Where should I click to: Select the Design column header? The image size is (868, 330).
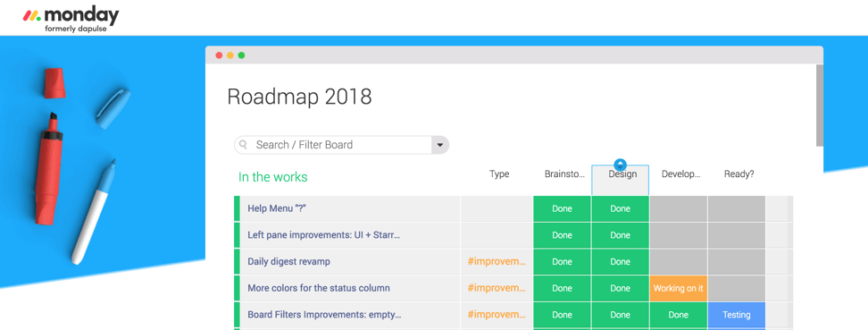pyautogui.click(x=621, y=181)
